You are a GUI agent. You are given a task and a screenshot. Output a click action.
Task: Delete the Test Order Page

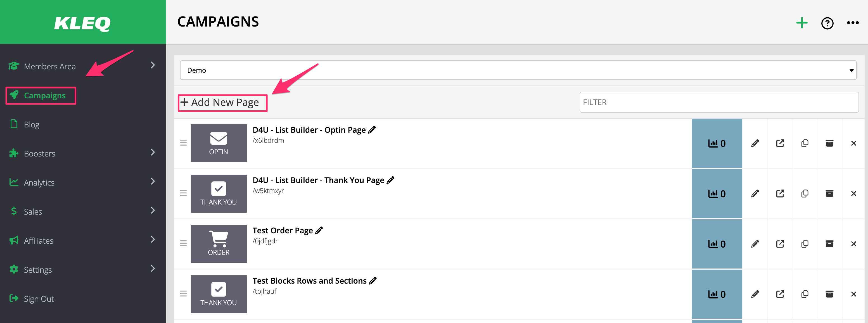point(853,244)
